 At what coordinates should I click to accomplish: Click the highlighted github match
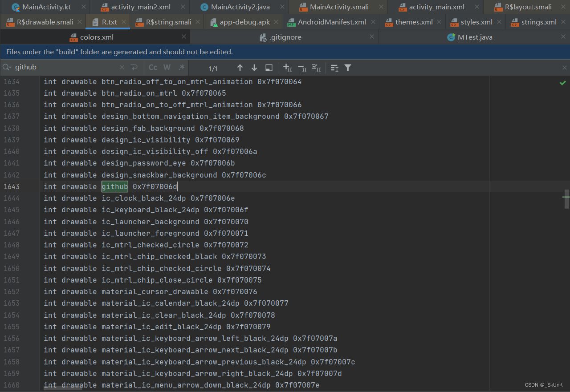point(115,186)
